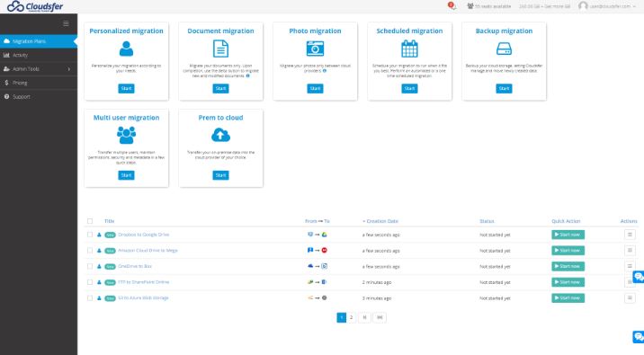Click the Dropbox source icon in first row
Image resolution: width=644 pixels, height=355 pixels.
click(310, 235)
